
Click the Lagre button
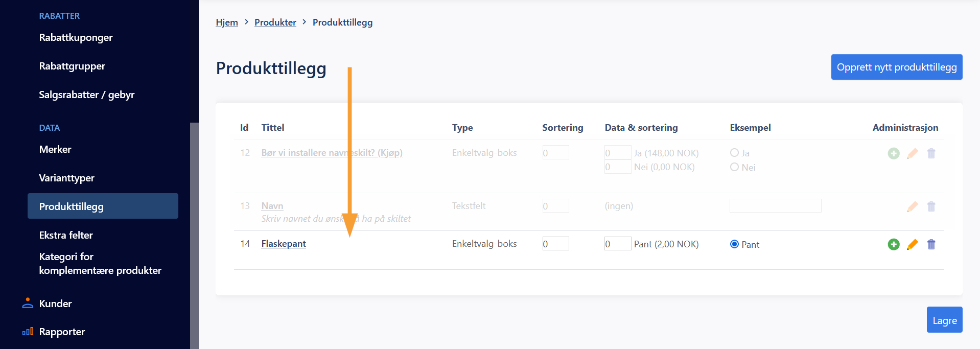coord(944,320)
